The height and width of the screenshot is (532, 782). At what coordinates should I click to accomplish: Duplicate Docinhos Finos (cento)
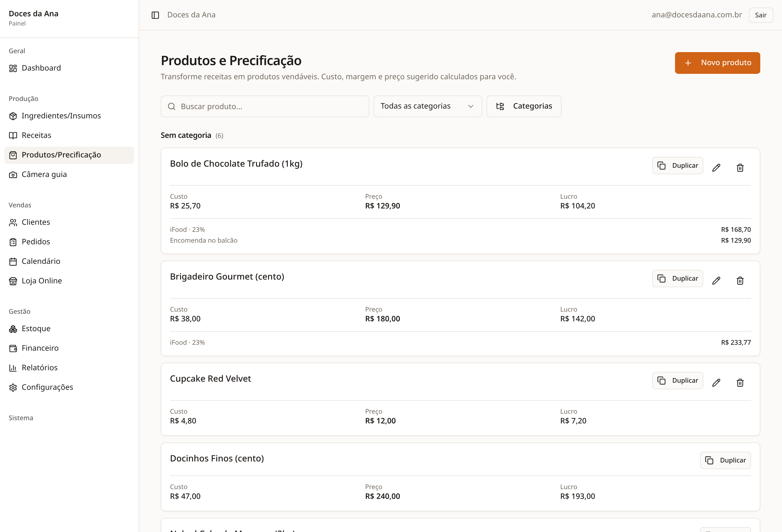tap(725, 460)
